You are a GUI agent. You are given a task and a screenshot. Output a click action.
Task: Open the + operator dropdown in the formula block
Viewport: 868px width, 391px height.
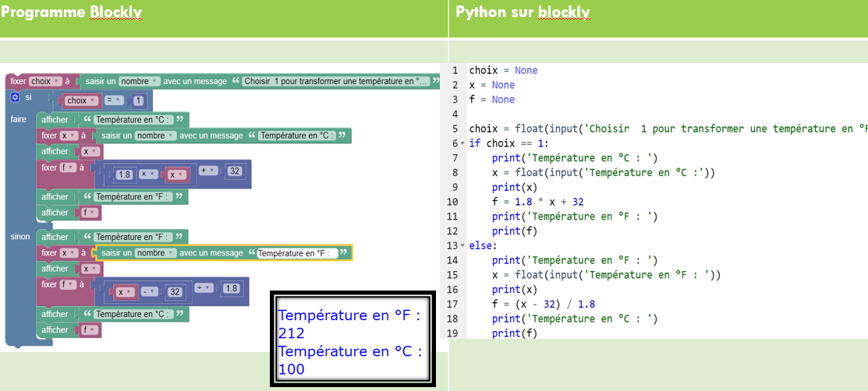click(x=210, y=171)
